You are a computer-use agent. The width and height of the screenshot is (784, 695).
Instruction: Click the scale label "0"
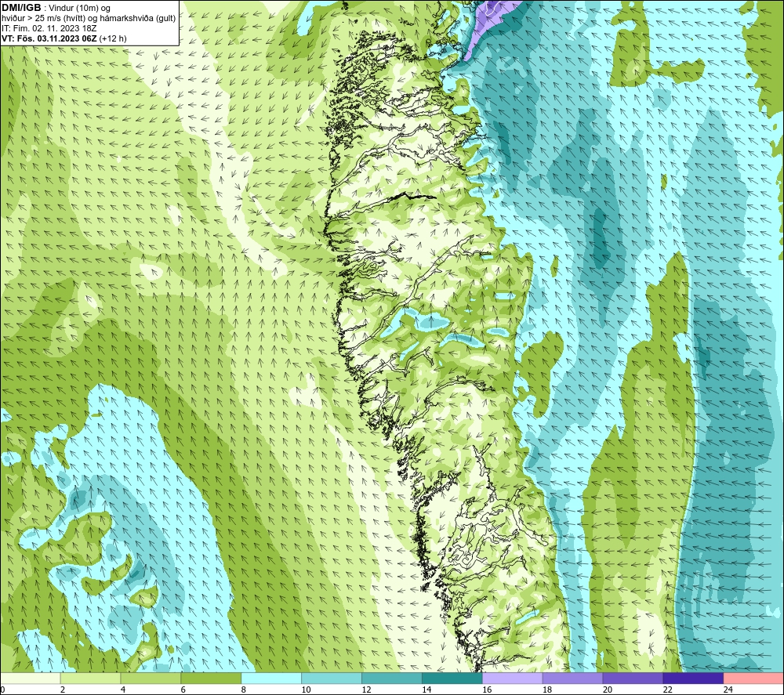click(x=2, y=690)
